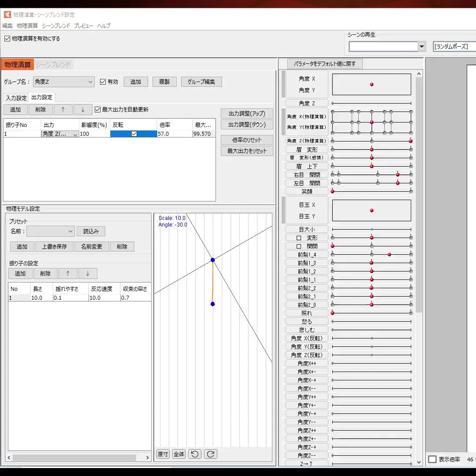Open the プリセット 名前 dropdown
Image resolution: width=476 pixels, height=476 pixels.
(x=50, y=231)
